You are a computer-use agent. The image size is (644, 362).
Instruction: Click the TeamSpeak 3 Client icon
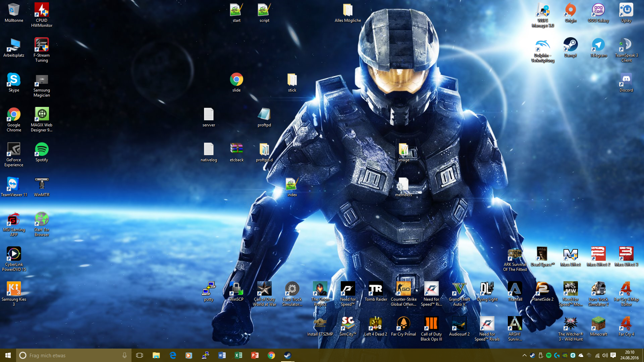tap(626, 45)
